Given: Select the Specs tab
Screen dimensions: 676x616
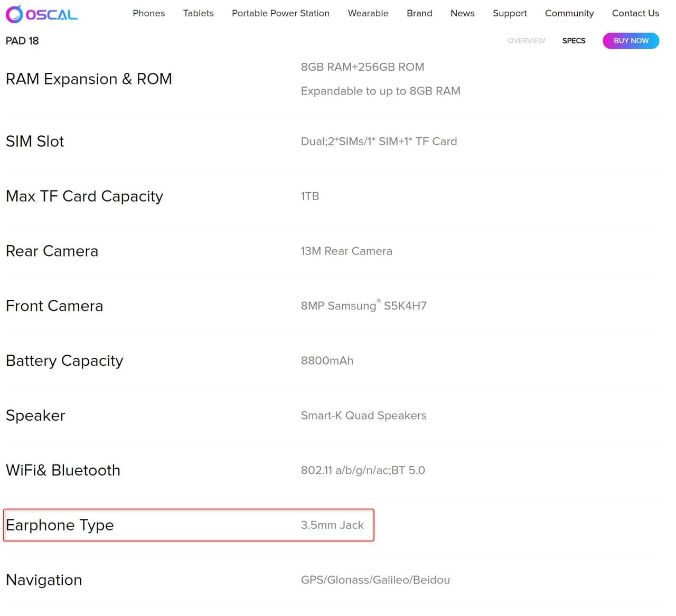Looking at the screenshot, I should (574, 41).
